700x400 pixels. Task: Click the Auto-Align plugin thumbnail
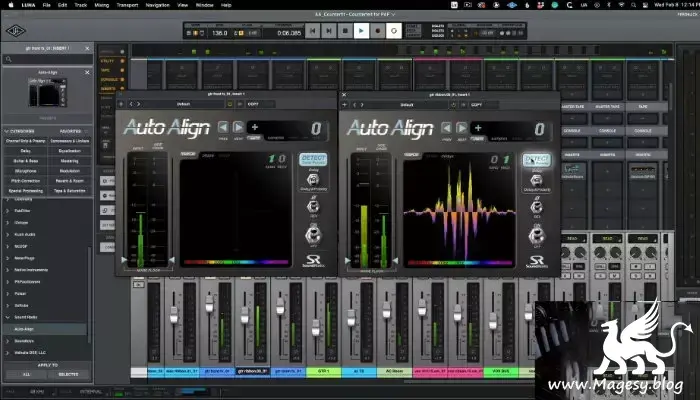tap(47, 92)
